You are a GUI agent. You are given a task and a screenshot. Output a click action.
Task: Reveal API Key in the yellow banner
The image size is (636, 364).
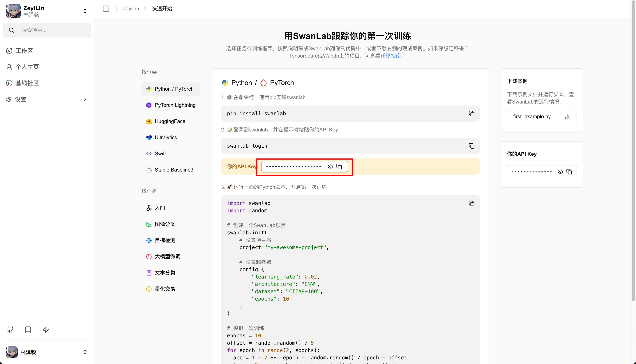point(330,167)
